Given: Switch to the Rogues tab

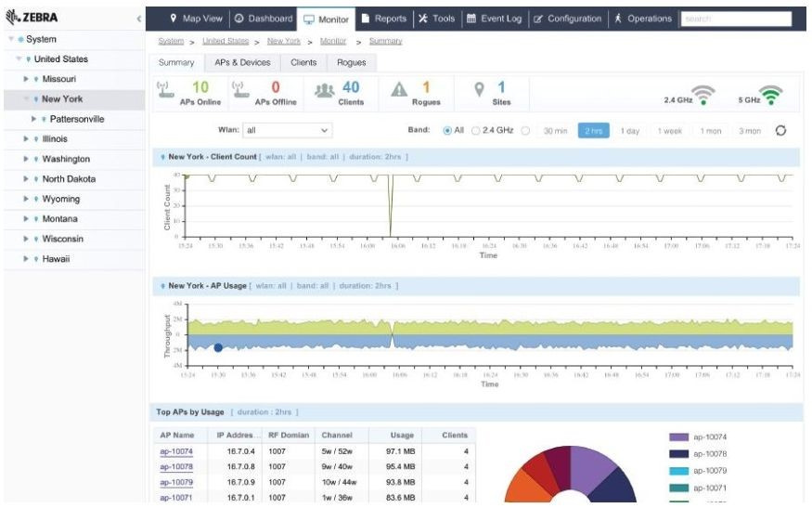Looking at the screenshot, I should [352, 63].
